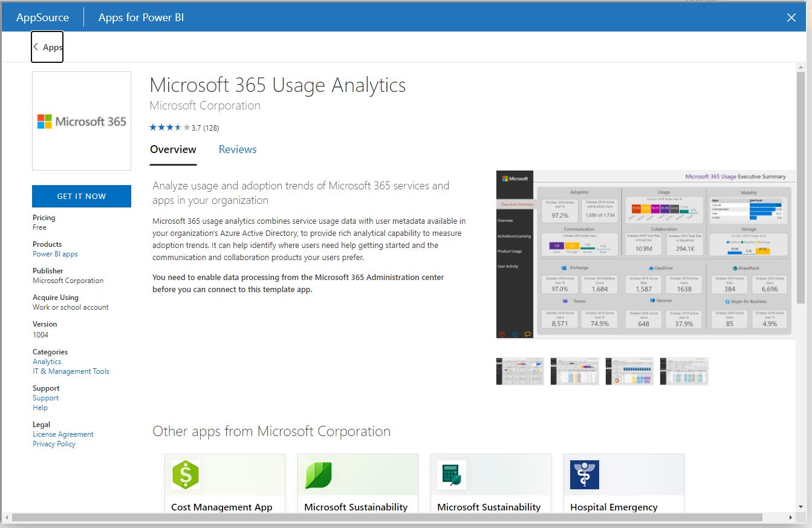This screenshot has height=528, width=812.
Task: Click the calculator leaf Microsoft Sustainability icon
Action: pyautogui.click(x=452, y=475)
